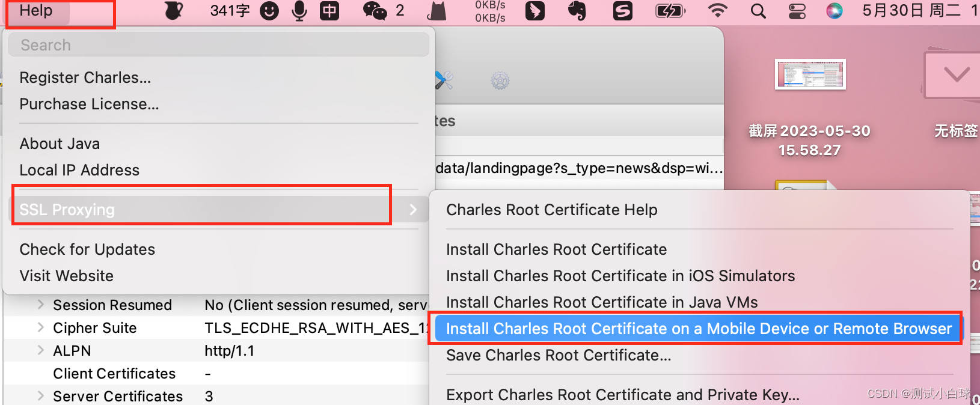Open Charles Root Certificate Help
980x405 pixels.
(x=551, y=210)
